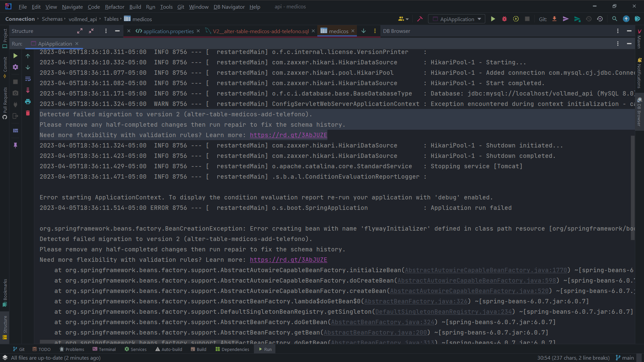Image resolution: width=644 pixels, height=362 pixels.
Task: Rerun ApiApplication from the Run panel
Action: point(15,56)
